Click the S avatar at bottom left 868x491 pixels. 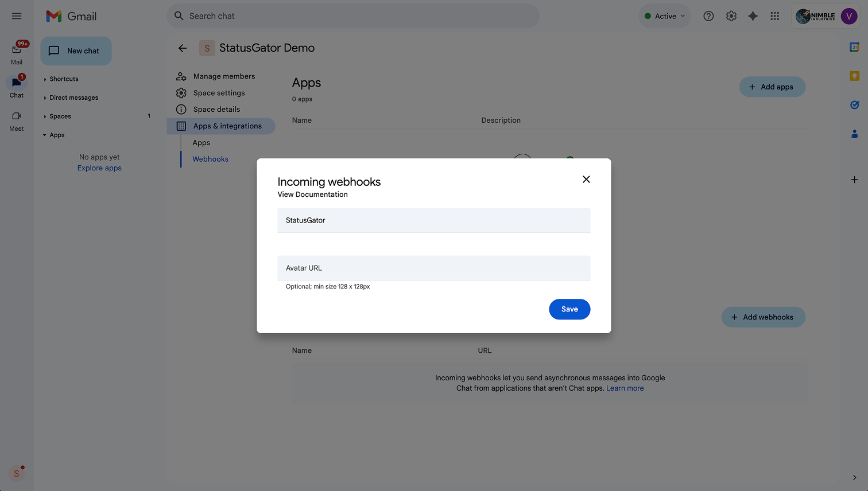pos(17,473)
